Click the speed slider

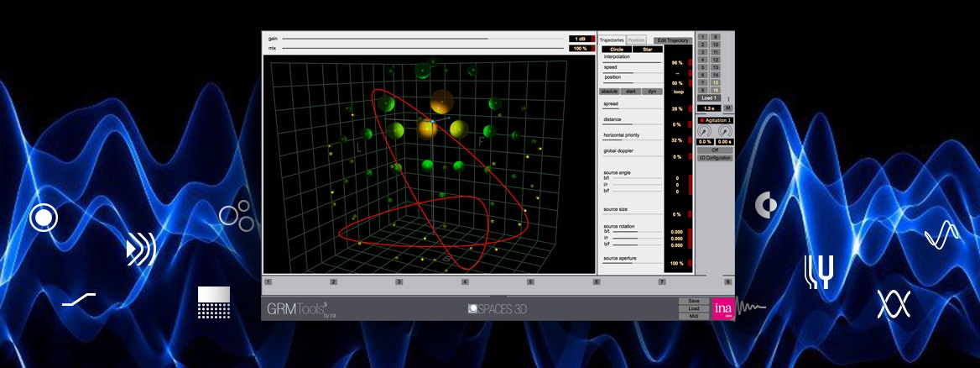pyautogui.click(x=632, y=73)
